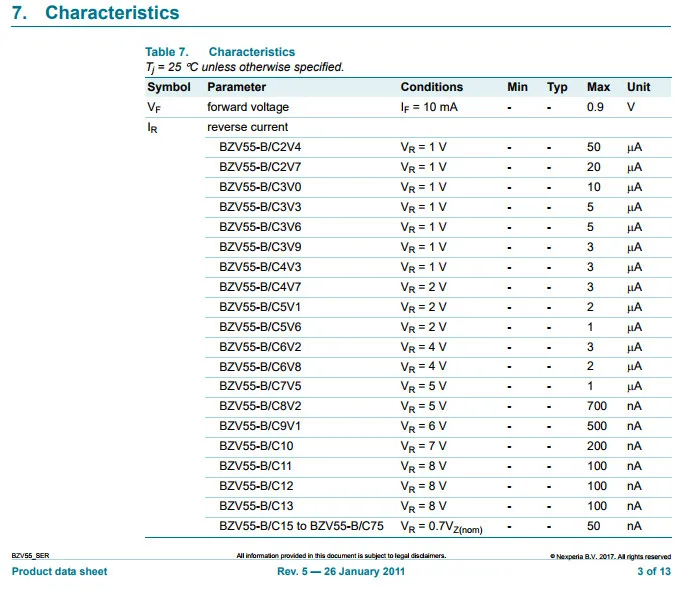The height and width of the screenshot is (589, 685).
Task: Select the 'BZV55-B/C15 to BZV55-B/C75' row label
Action: tap(301, 526)
